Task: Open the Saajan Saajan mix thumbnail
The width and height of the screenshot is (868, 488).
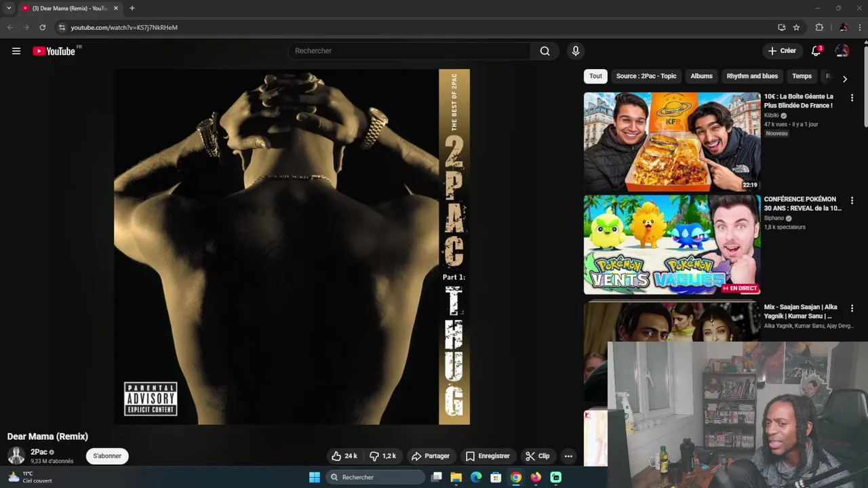Action: coord(672,321)
